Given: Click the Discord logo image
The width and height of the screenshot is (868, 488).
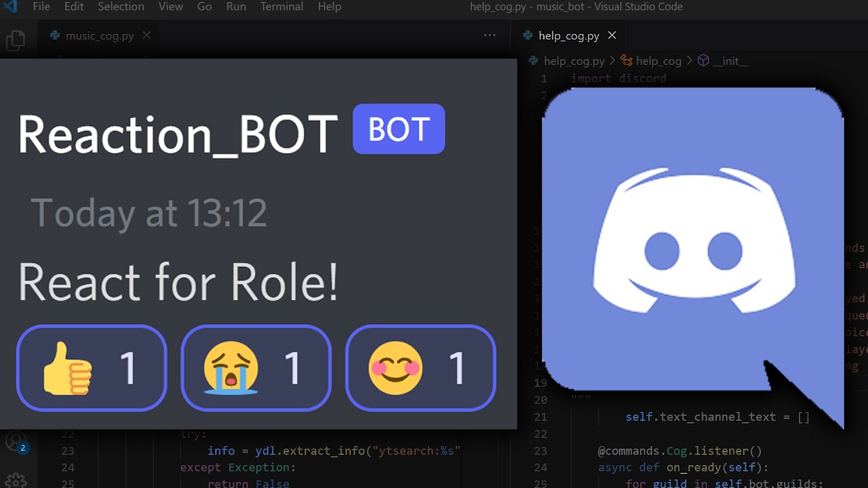Looking at the screenshot, I should click(x=693, y=258).
